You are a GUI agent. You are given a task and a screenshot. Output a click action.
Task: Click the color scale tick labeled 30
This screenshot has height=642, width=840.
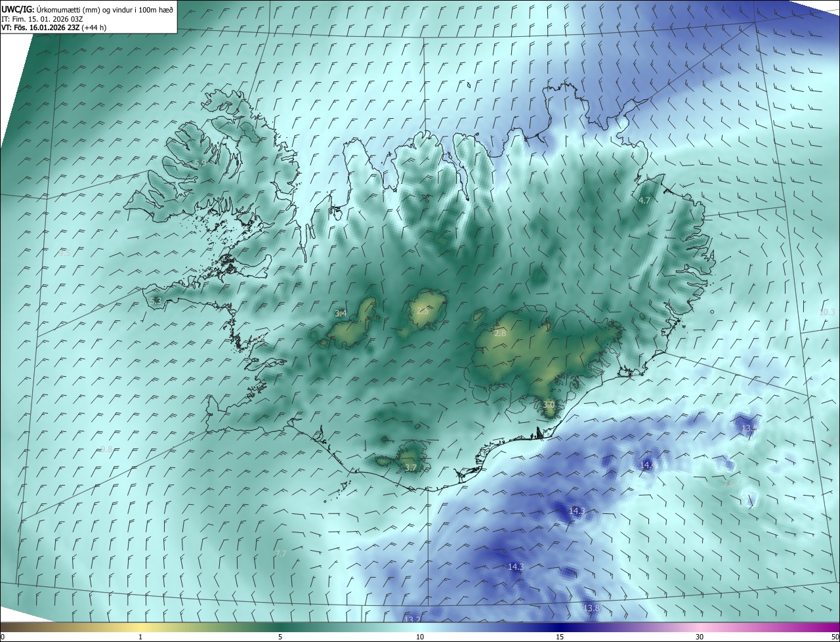pyautogui.click(x=700, y=637)
